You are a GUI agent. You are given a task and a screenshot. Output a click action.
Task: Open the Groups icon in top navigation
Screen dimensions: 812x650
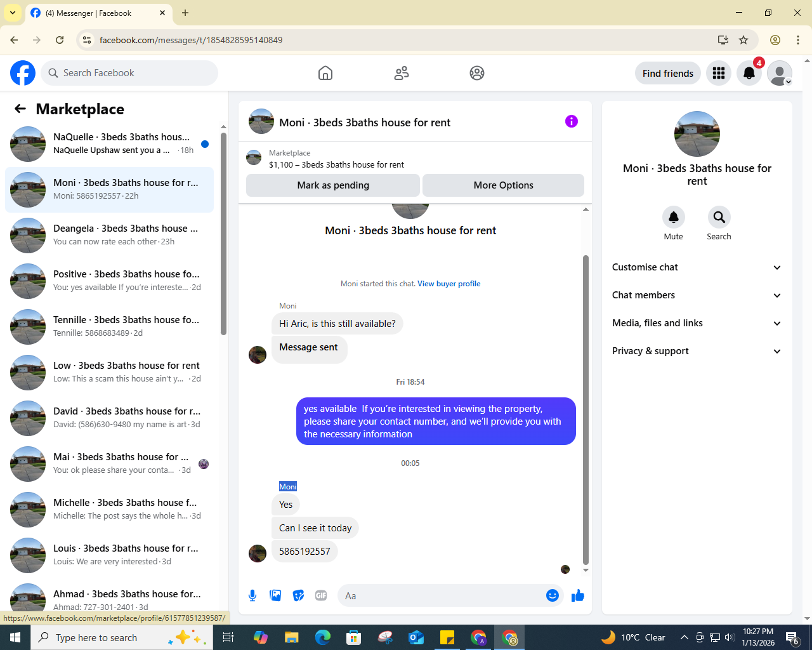pos(477,73)
